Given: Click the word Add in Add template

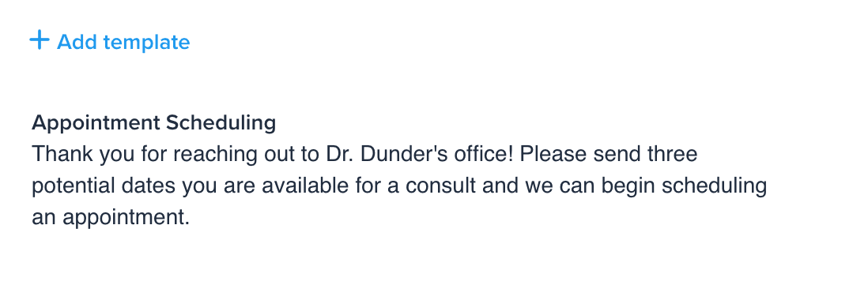Looking at the screenshot, I should click(x=77, y=43).
